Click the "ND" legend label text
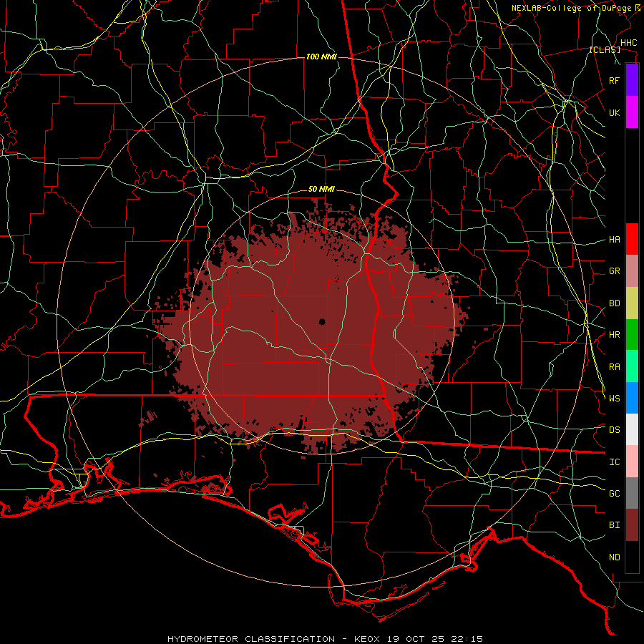This screenshot has width=644, height=644. coord(614,557)
